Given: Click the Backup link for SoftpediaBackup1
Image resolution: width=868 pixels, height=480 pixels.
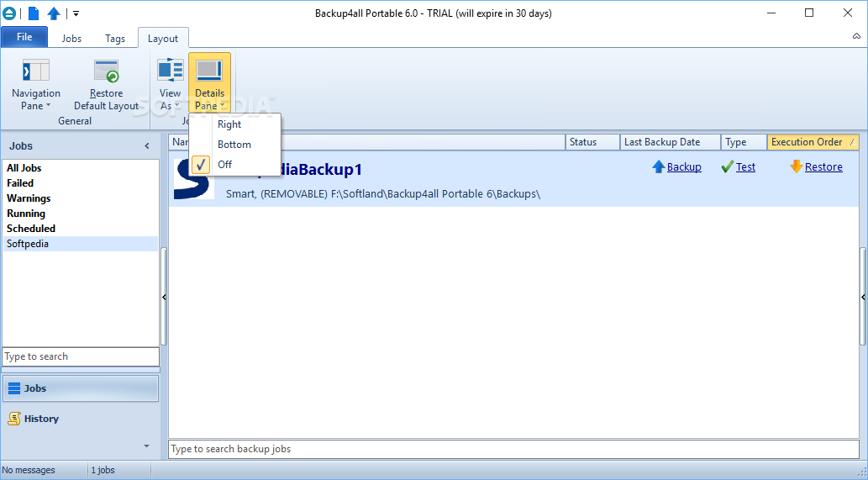Looking at the screenshot, I should 684,166.
